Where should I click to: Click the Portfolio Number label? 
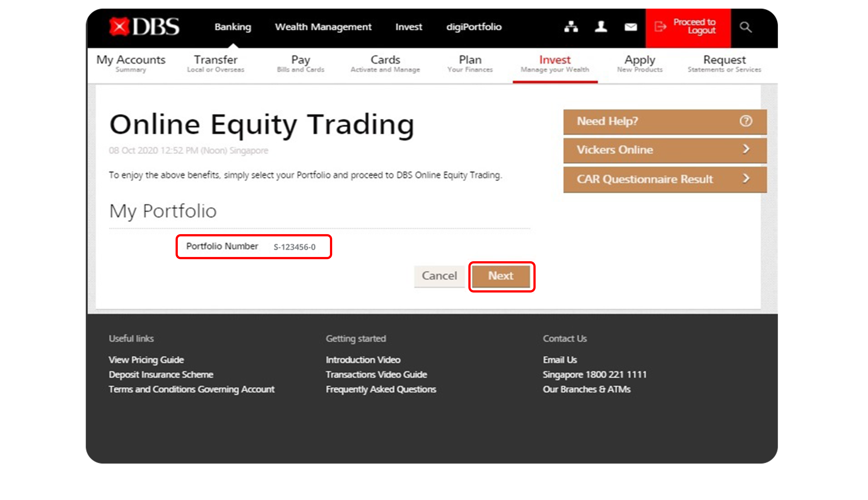pos(222,246)
